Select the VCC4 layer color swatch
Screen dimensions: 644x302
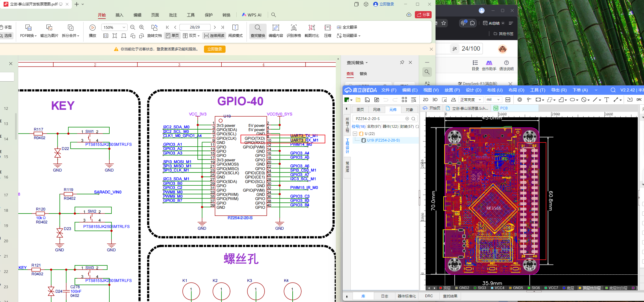point(492,288)
